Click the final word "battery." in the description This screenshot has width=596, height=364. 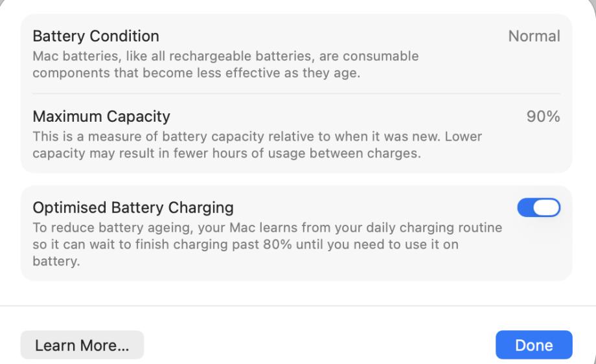56,261
